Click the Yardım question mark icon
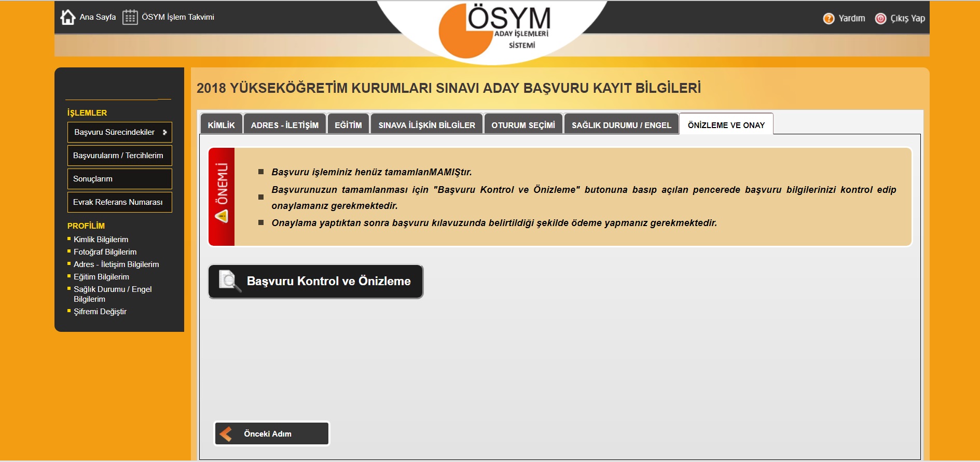 tap(829, 19)
